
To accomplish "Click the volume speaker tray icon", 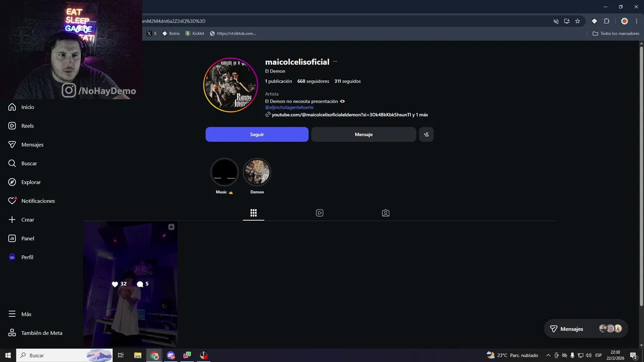I will pos(588,355).
